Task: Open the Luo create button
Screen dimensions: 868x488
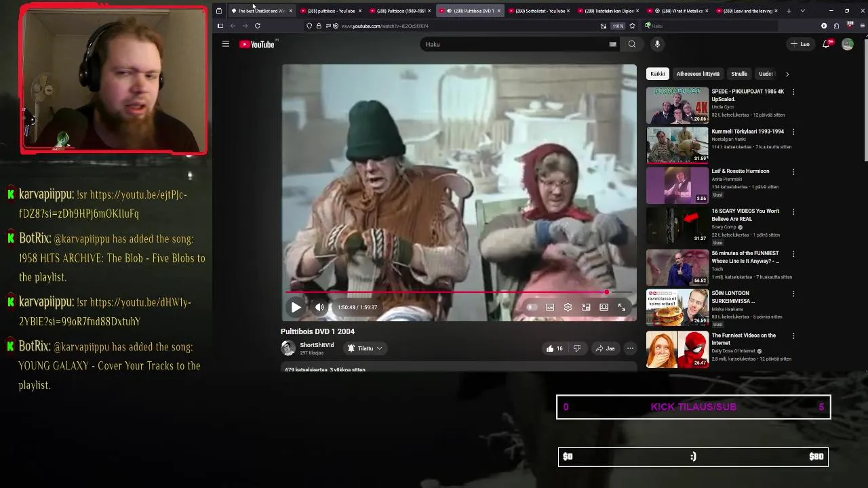Action: 800,44
